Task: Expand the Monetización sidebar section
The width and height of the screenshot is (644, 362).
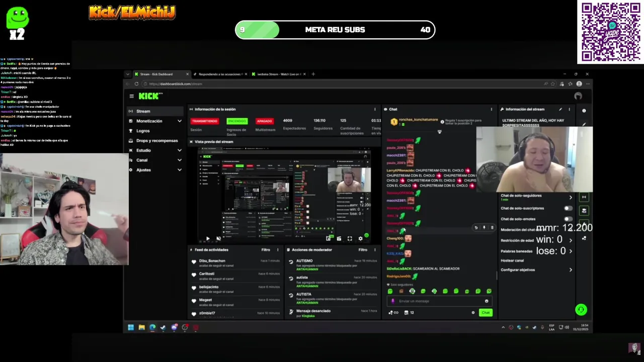Action: (x=155, y=121)
